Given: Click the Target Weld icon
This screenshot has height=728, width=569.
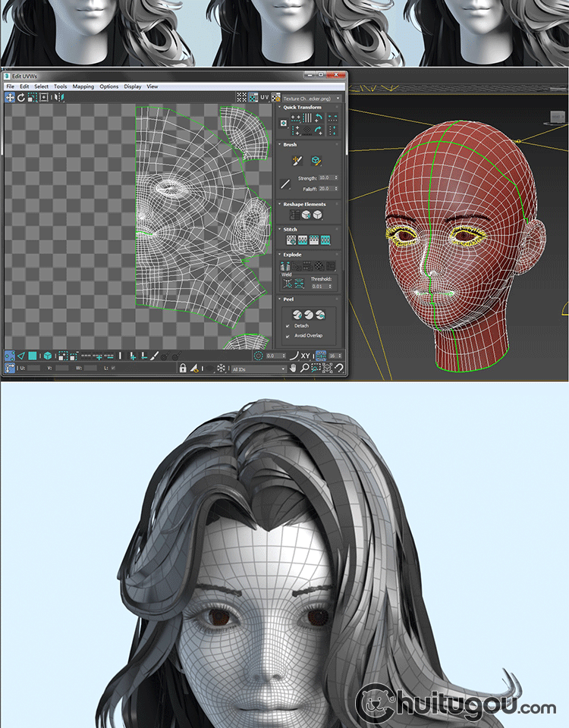Looking at the screenshot, I should tap(288, 283).
